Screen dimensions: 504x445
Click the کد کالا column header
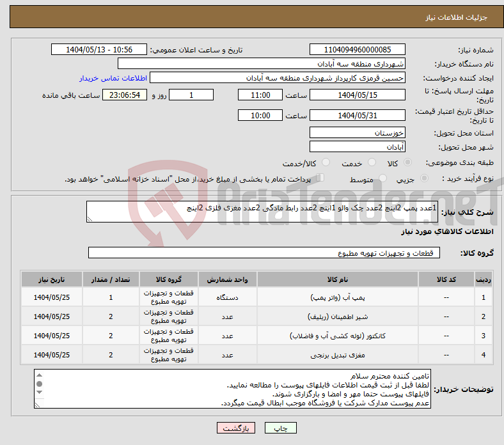446,279
